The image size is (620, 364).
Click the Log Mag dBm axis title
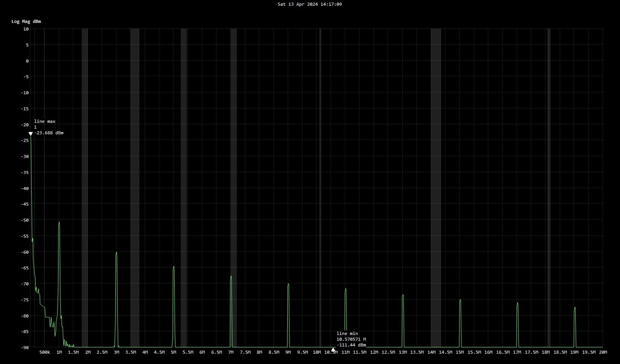tap(26, 21)
